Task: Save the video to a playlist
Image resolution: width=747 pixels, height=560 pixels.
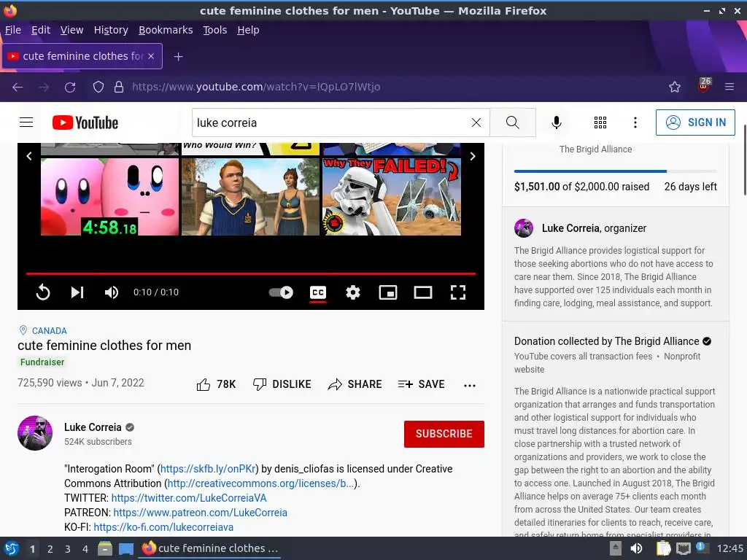Action: pyautogui.click(x=421, y=384)
